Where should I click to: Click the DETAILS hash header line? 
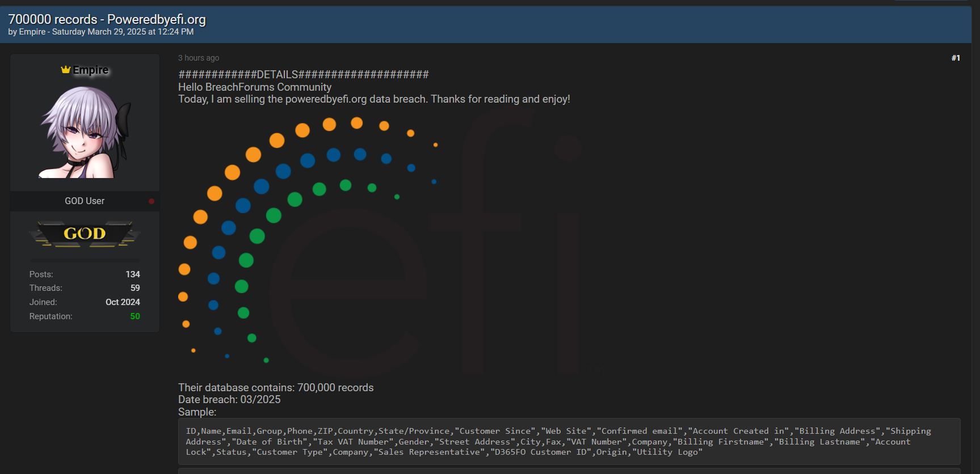(x=304, y=75)
